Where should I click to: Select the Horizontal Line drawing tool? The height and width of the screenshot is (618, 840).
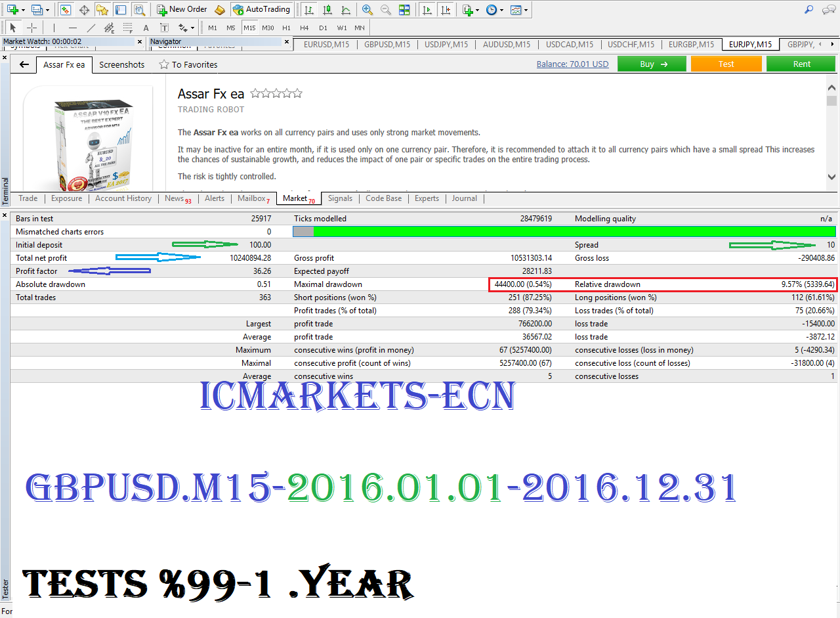tap(72, 28)
